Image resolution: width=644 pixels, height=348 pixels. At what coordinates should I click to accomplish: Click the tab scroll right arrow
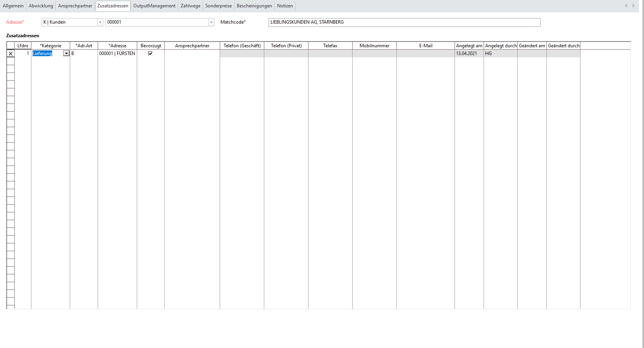coord(634,6)
